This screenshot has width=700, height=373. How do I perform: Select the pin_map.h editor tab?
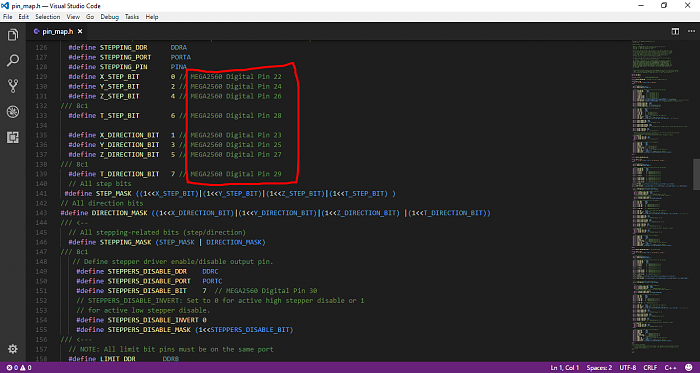(x=58, y=32)
